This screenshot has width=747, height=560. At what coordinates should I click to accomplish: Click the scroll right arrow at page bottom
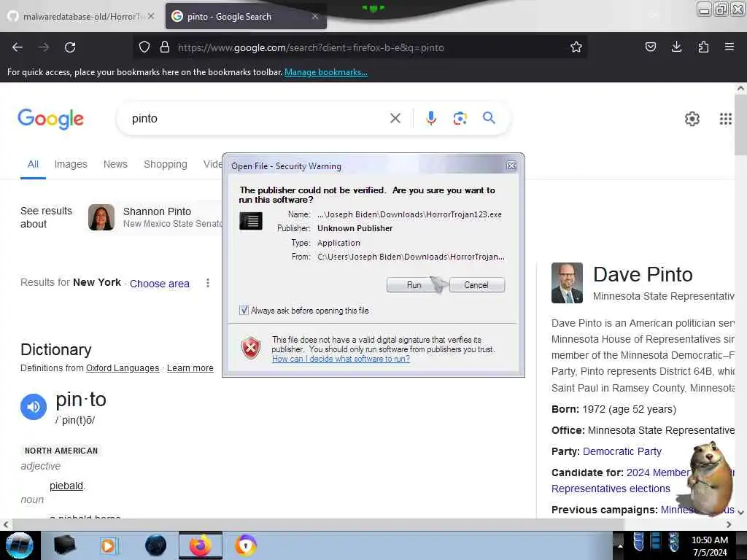(729, 524)
